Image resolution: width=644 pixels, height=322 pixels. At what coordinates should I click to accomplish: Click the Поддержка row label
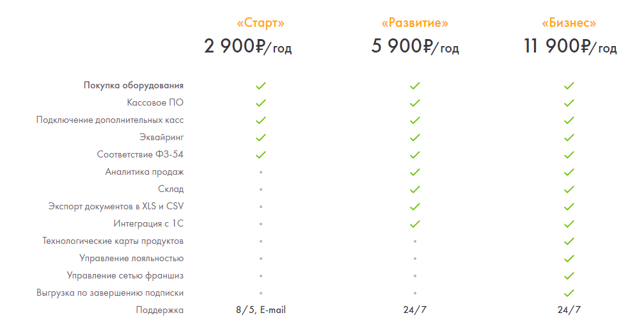click(160, 310)
